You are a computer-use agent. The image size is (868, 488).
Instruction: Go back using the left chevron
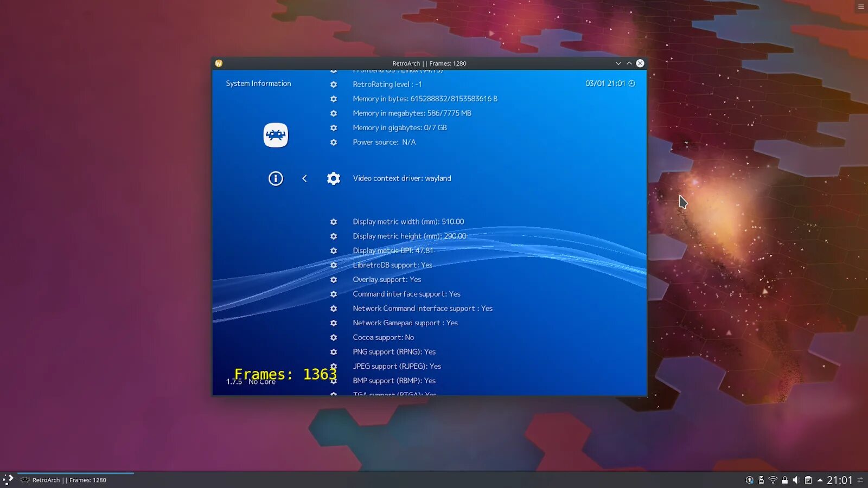pos(304,178)
